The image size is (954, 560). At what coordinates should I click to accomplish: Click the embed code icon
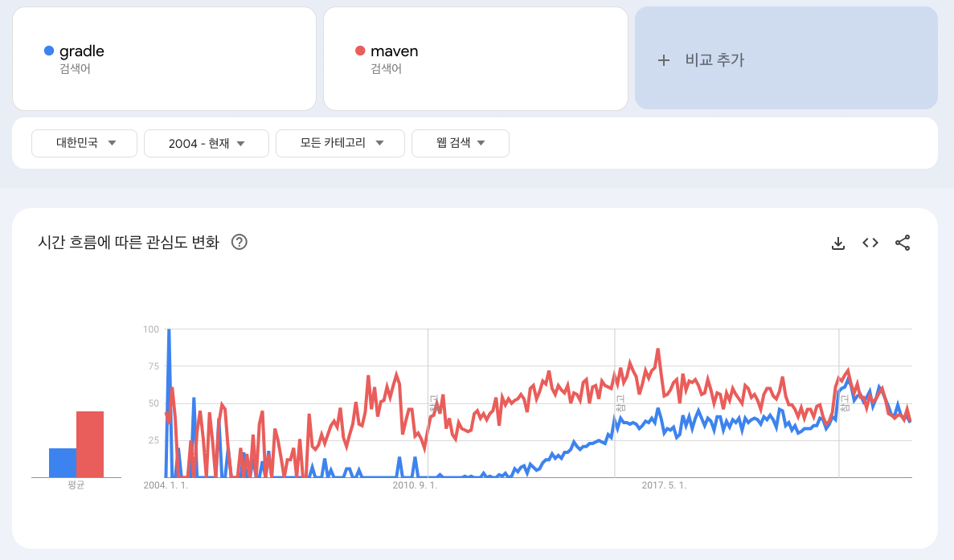coord(870,242)
